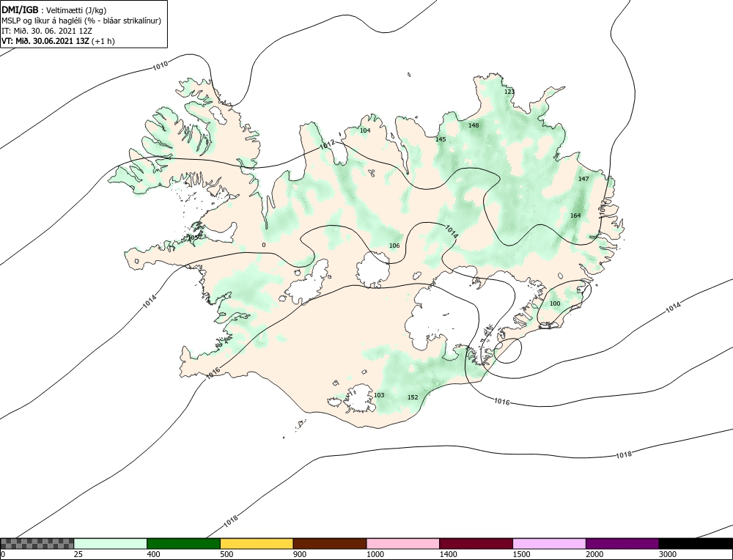The width and height of the screenshot is (733, 560).
Task: Click the map value 145
Action: coord(441,139)
